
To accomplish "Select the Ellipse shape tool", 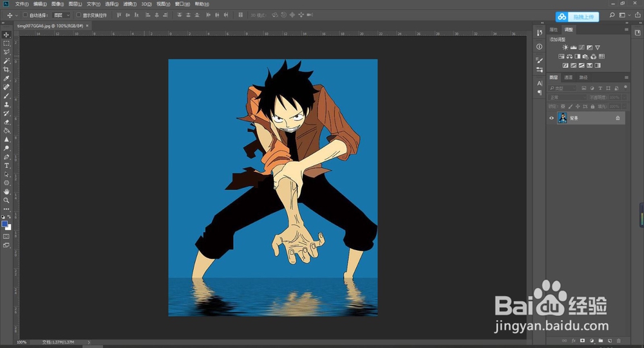I will [6, 183].
